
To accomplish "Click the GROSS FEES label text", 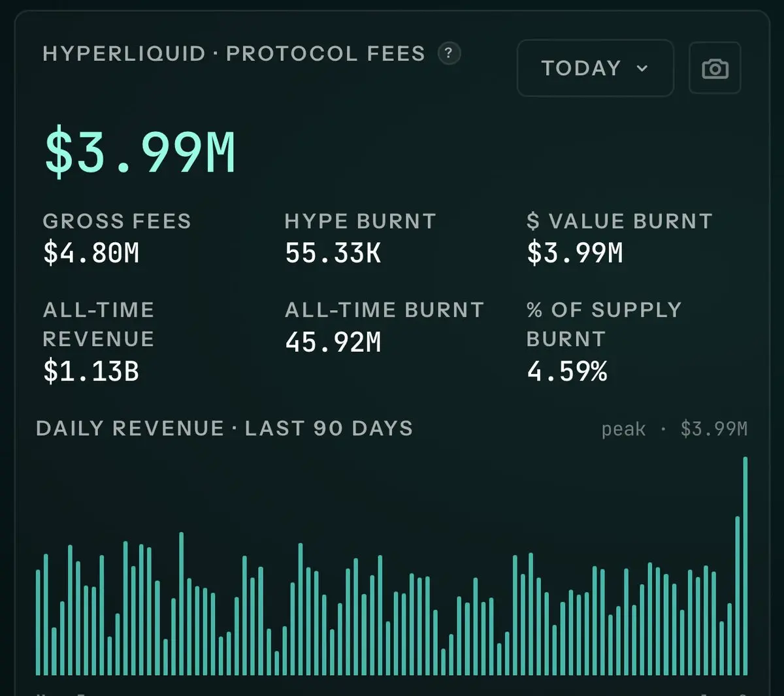I will point(117,221).
